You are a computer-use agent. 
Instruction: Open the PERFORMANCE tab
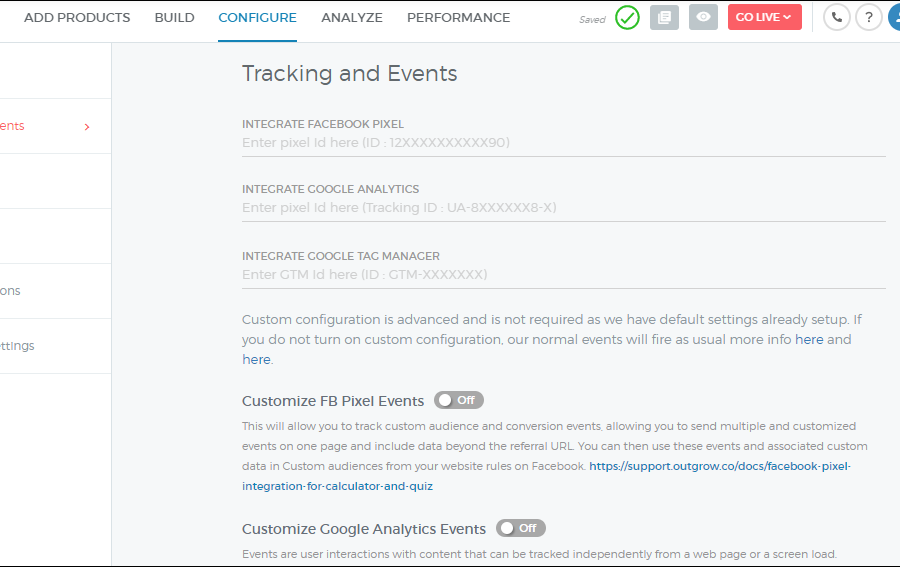(x=458, y=18)
